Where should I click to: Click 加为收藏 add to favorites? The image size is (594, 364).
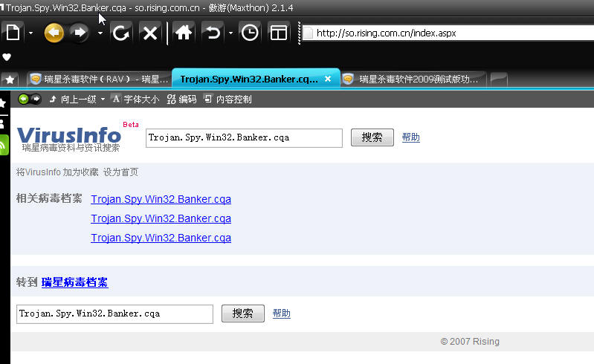pos(80,172)
